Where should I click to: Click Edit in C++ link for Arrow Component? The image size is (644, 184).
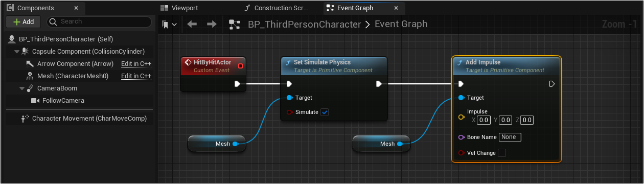136,64
